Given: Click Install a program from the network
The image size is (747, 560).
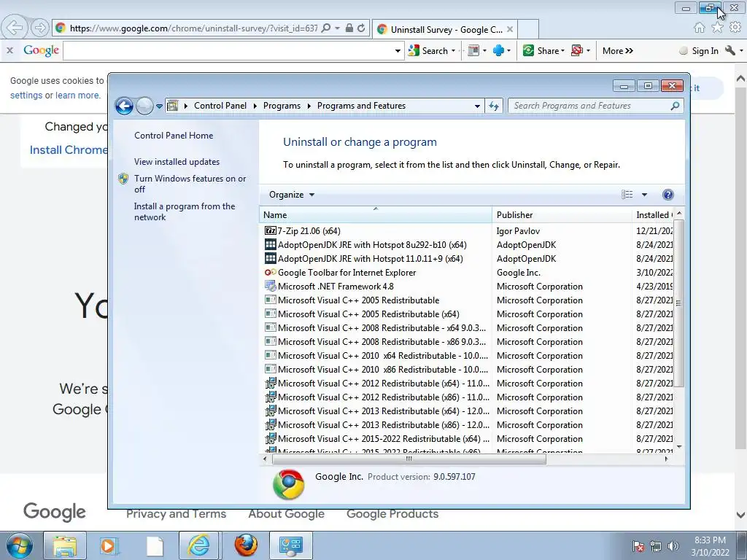Looking at the screenshot, I should coord(185,211).
